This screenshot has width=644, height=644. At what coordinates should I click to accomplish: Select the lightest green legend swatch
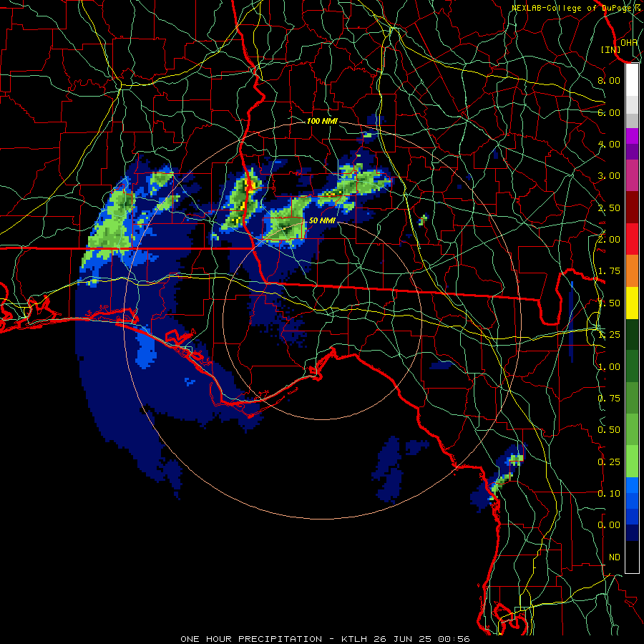[632, 462]
